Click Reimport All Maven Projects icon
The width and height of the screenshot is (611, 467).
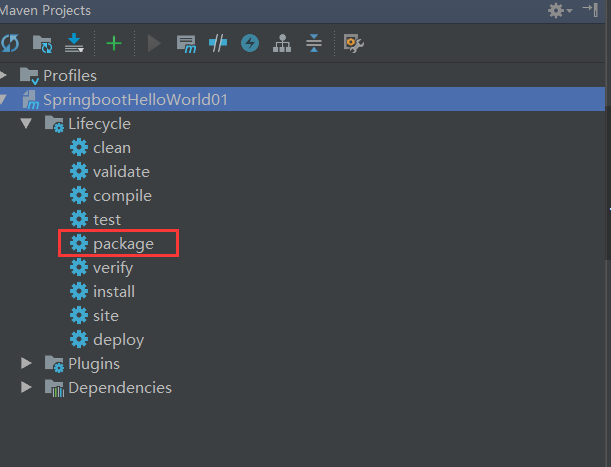click(9, 43)
